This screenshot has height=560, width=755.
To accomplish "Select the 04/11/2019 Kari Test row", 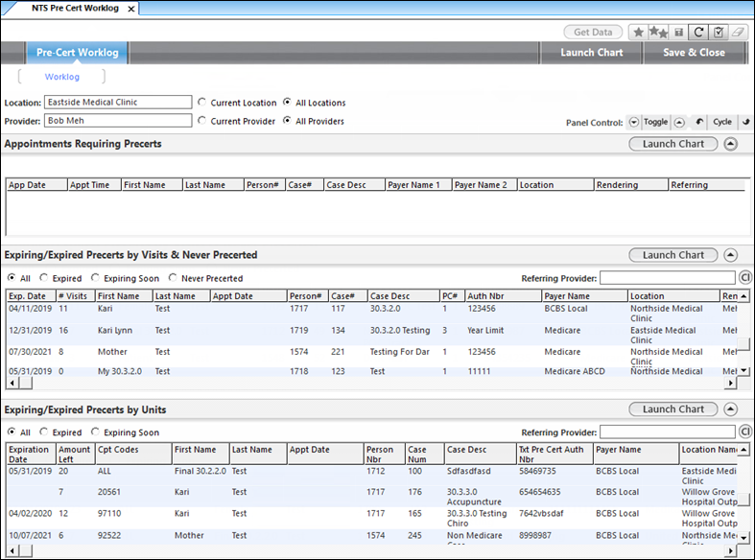I will (371, 314).
